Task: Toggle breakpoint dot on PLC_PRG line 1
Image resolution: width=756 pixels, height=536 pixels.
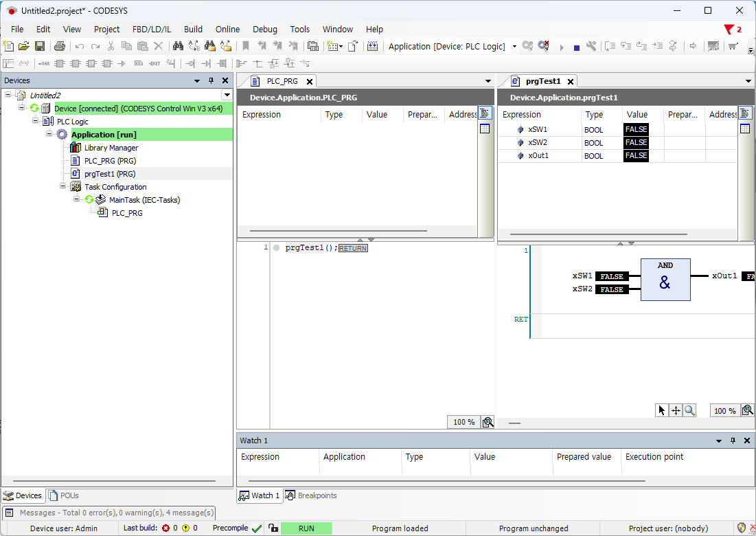Action: coord(276,248)
